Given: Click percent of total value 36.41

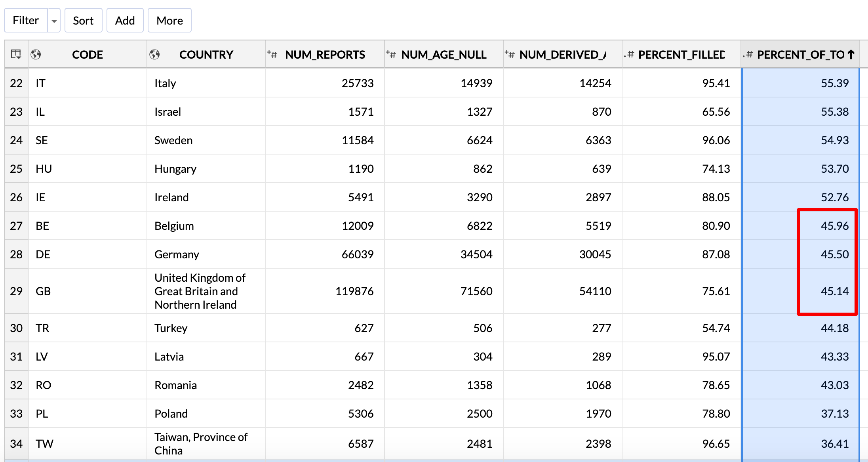Looking at the screenshot, I should pos(835,444).
